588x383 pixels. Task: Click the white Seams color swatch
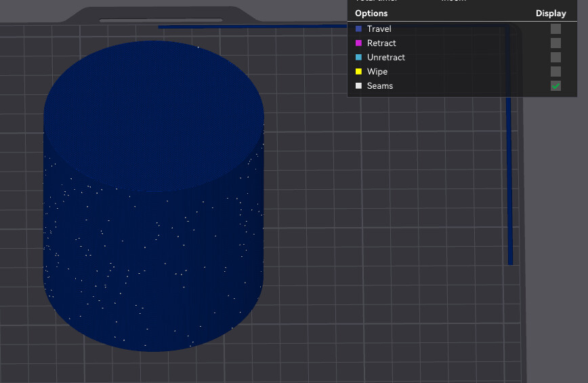tap(358, 86)
